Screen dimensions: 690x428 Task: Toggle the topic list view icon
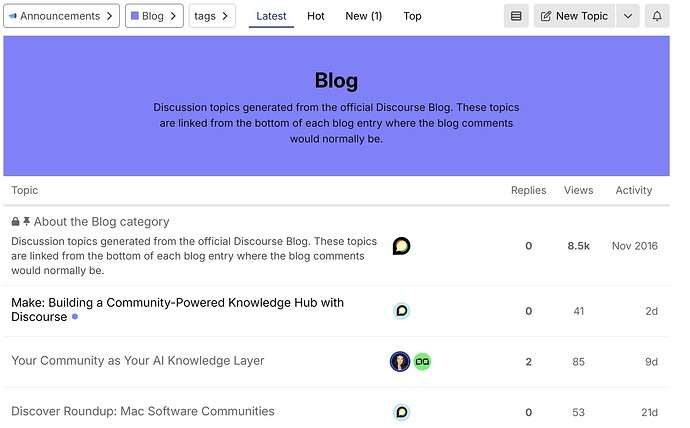(516, 16)
